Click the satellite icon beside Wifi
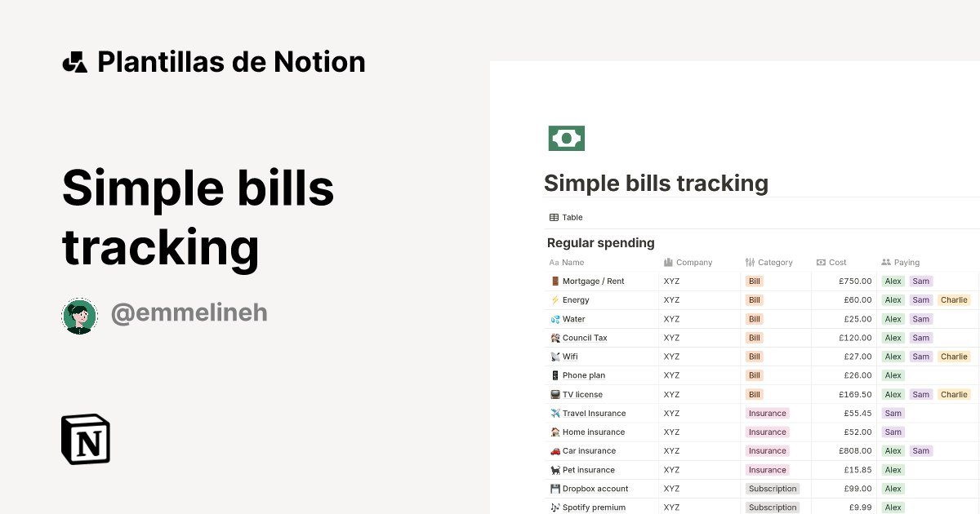 [554, 357]
